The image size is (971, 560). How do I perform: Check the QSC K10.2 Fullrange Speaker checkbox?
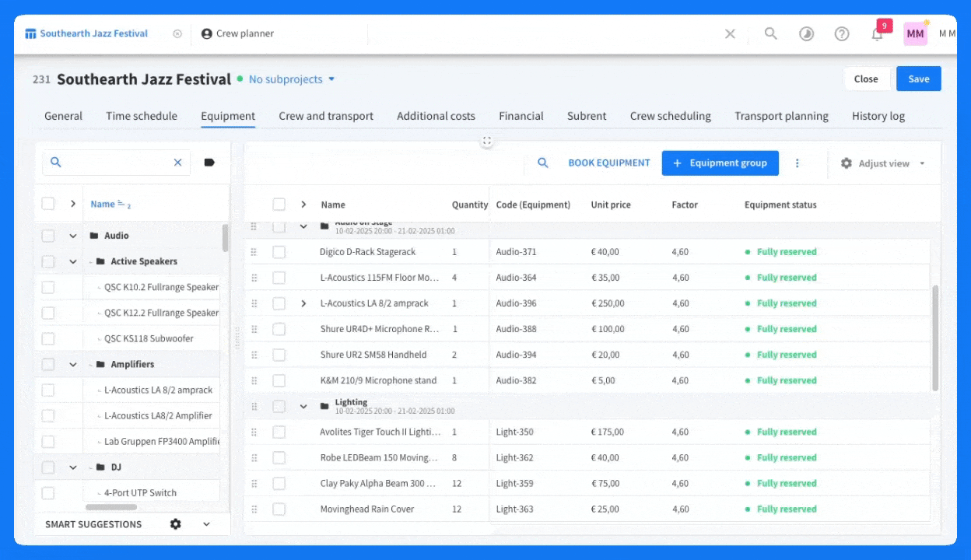pyautogui.click(x=48, y=287)
